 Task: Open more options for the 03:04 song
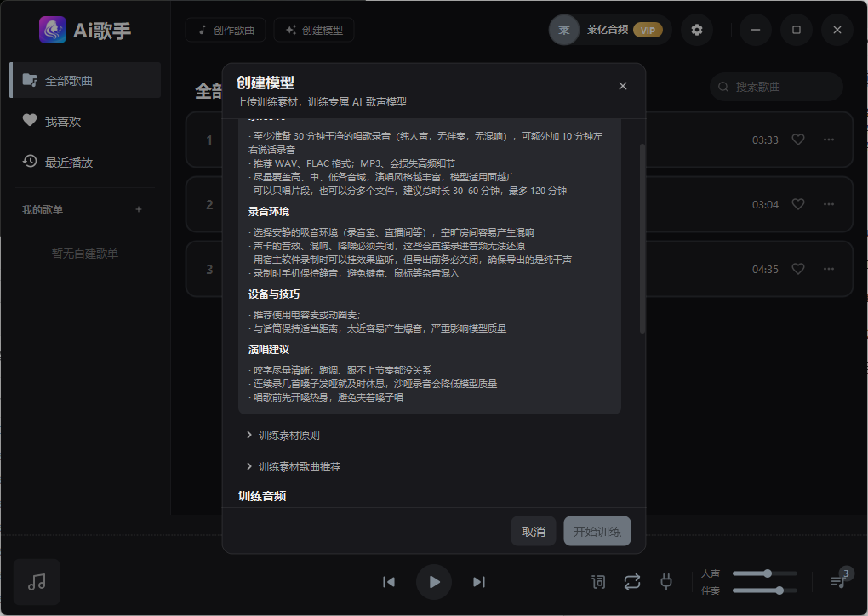(x=829, y=204)
